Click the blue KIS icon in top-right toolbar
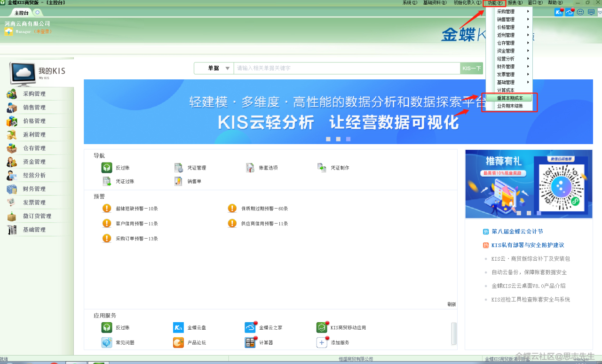The height and width of the screenshot is (364, 602). click(559, 12)
